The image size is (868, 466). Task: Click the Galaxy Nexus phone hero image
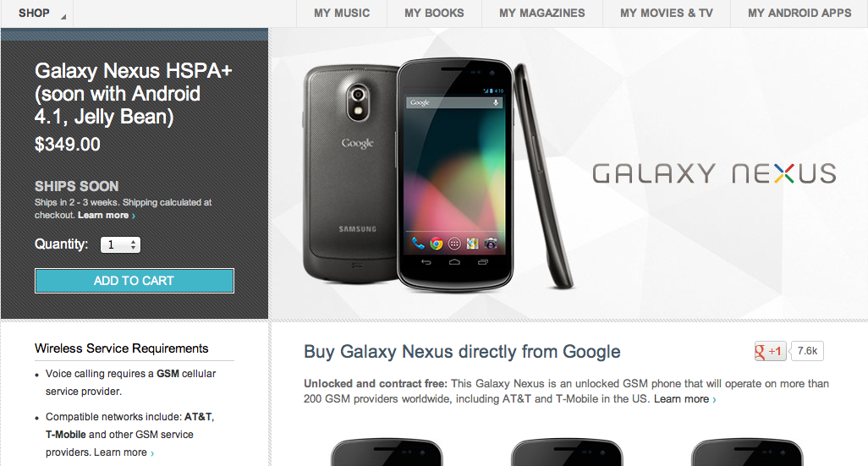pyautogui.click(x=437, y=176)
